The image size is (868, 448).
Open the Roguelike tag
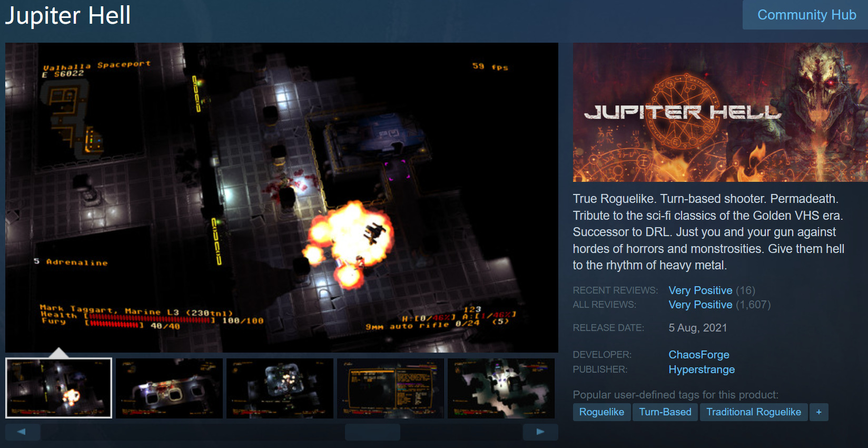[601, 412]
